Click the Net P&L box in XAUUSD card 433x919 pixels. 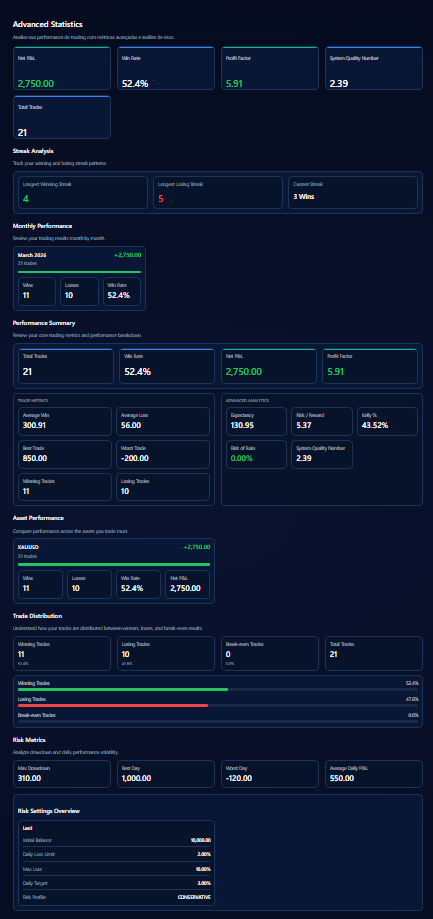[187, 584]
